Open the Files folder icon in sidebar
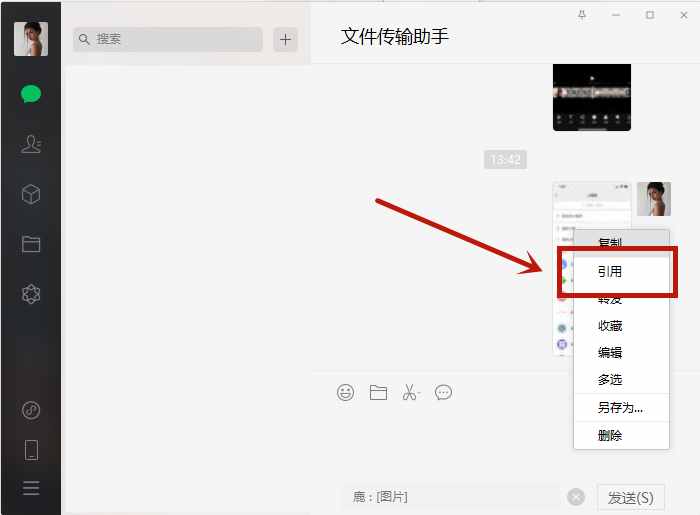This screenshot has height=515, width=700. [31, 244]
